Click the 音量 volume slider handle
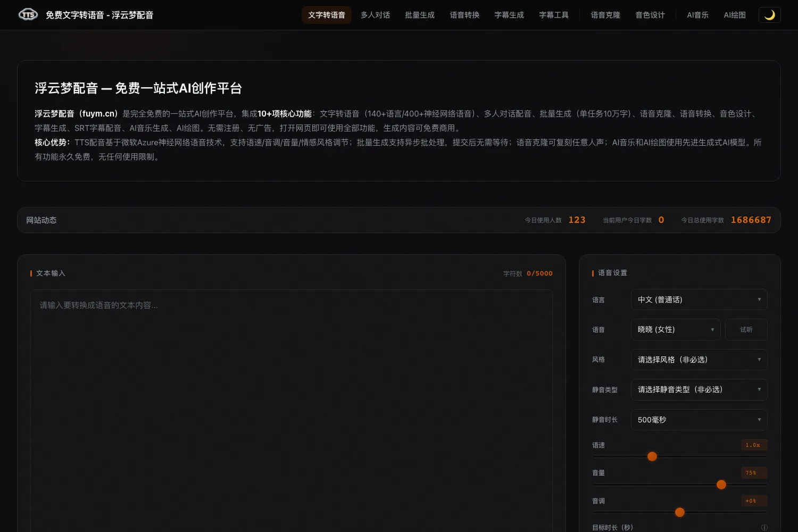798x532 pixels. pos(721,485)
